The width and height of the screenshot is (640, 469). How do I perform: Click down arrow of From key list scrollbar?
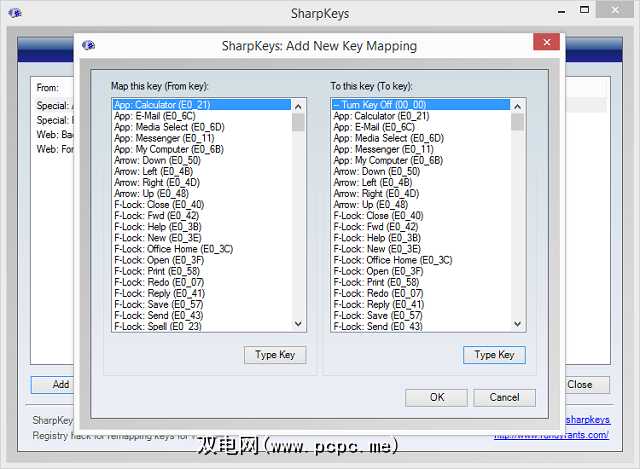(x=298, y=324)
